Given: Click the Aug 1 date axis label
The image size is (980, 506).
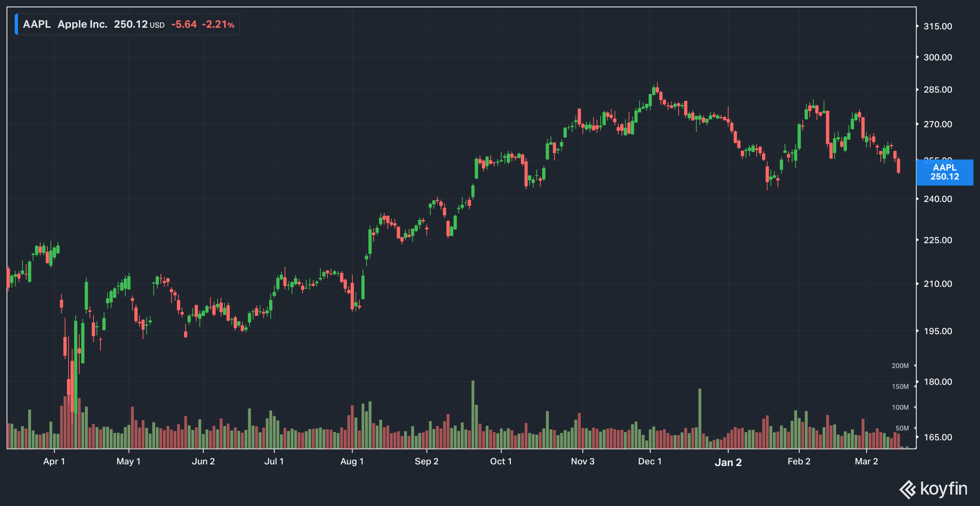Looking at the screenshot, I should [x=352, y=462].
